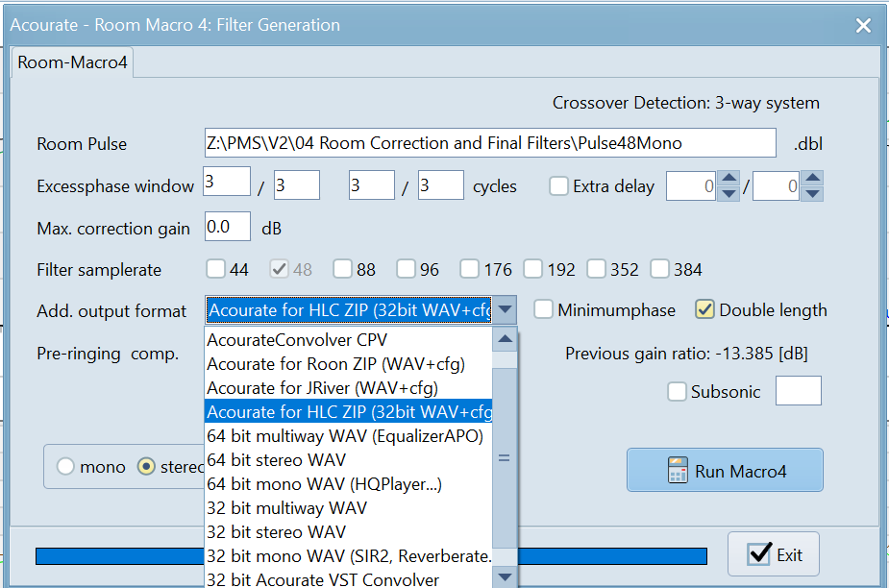Click fourth Excessphase window cycles field
Image resolution: width=889 pixels, height=588 pixels.
441,184
